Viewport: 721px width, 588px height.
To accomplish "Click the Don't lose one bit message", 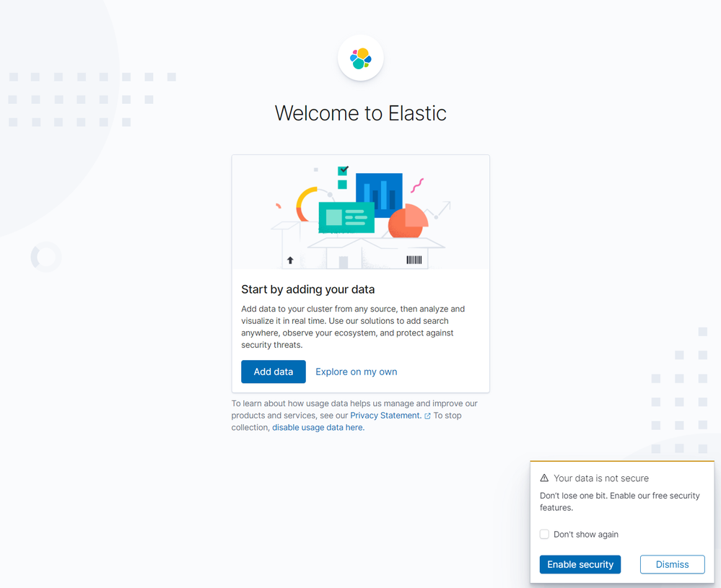I will [x=620, y=501].
